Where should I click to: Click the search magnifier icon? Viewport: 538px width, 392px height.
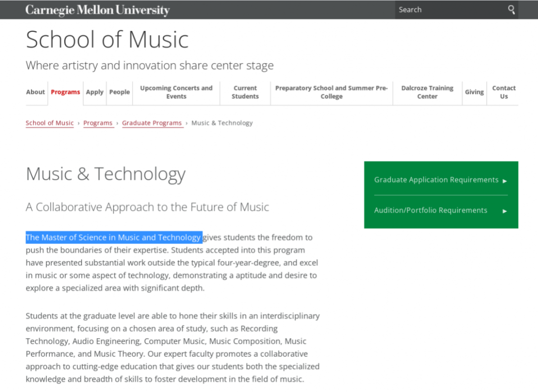pyautogui.click(x=511, y=9)
